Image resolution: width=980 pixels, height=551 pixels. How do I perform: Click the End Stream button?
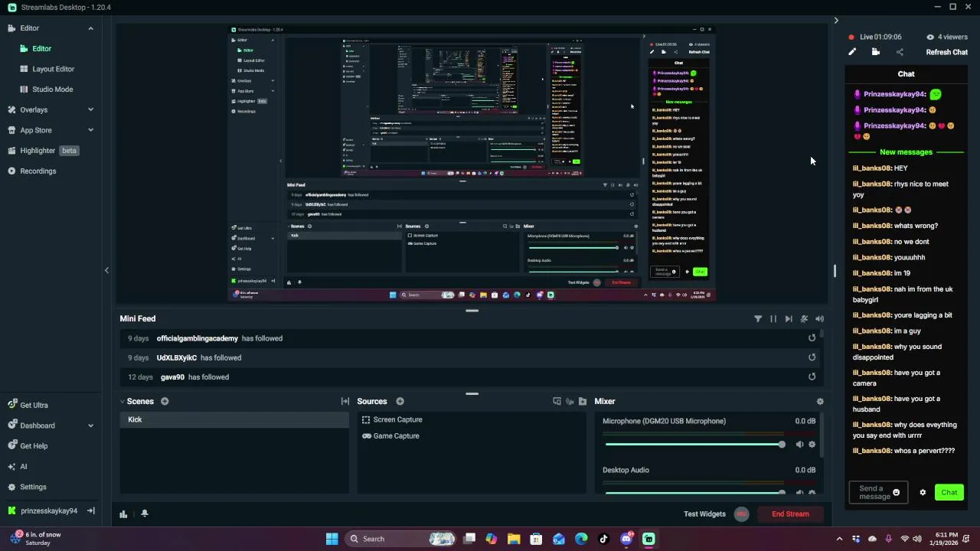[790, 514]
